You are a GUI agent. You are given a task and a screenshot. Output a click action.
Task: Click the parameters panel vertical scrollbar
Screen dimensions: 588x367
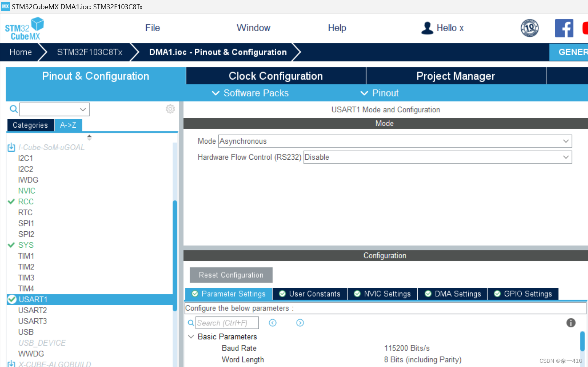coord(582,341)
